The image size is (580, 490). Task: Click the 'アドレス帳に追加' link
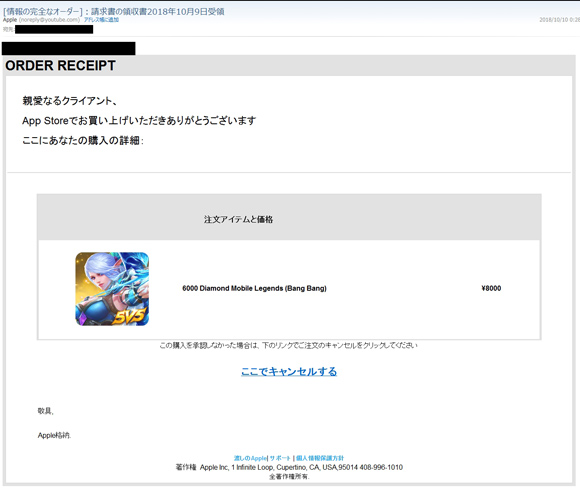click(x=101, y=20)
